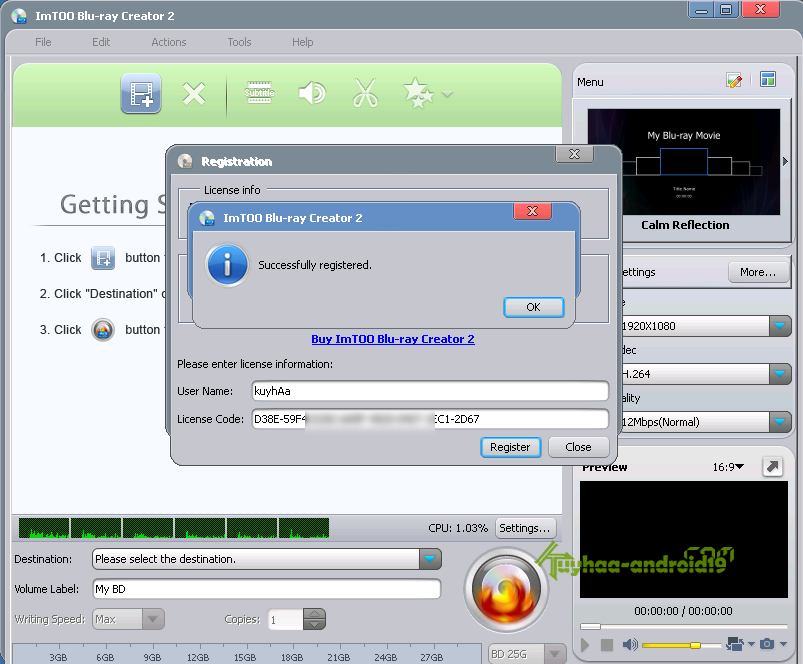Open Buy ImTOO Blu-ray Creator 2 link
The image size is (803, 664).
tap(393, 339)
